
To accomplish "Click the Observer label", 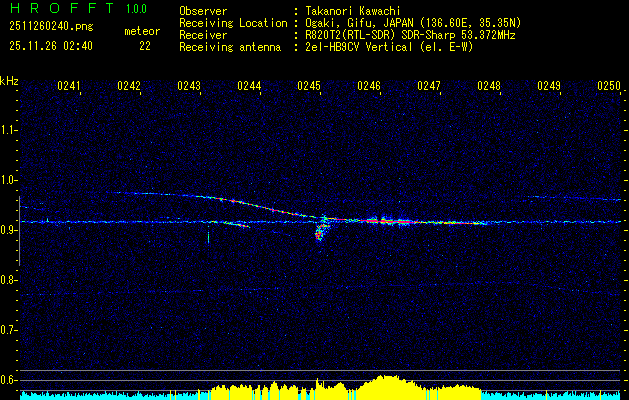I will click(x=203, y=11).
